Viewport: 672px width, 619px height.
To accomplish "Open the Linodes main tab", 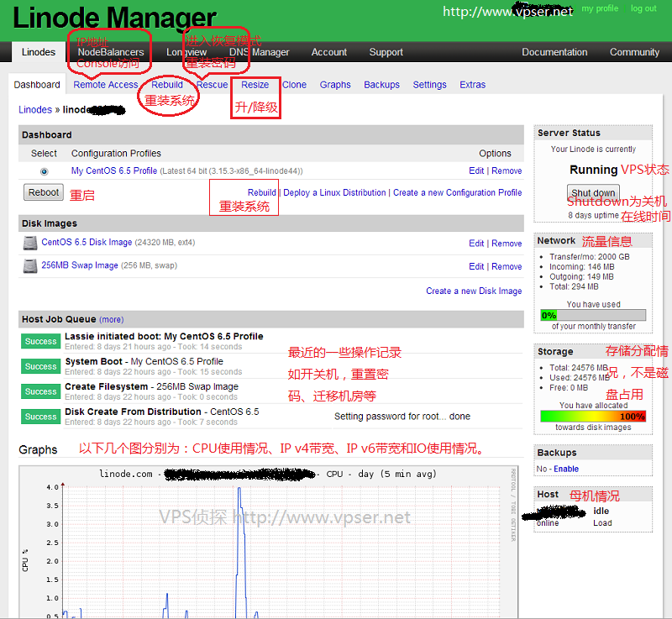I will 39,52.
